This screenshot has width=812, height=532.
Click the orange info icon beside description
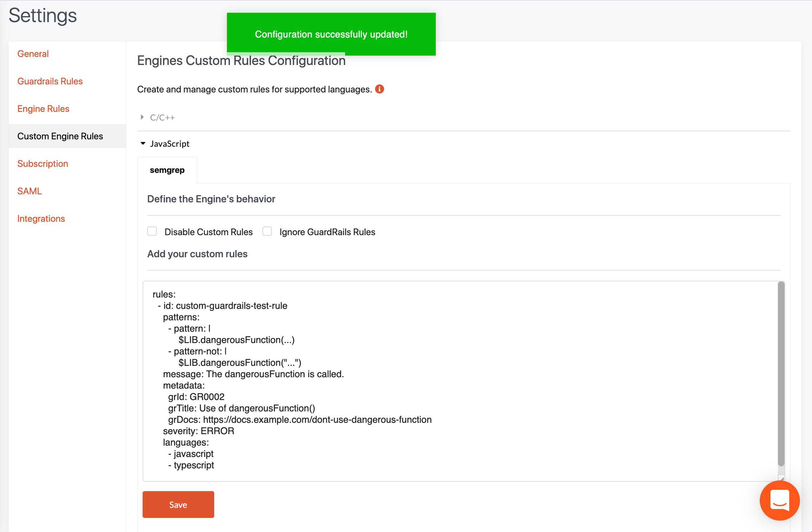click(379, 89)
